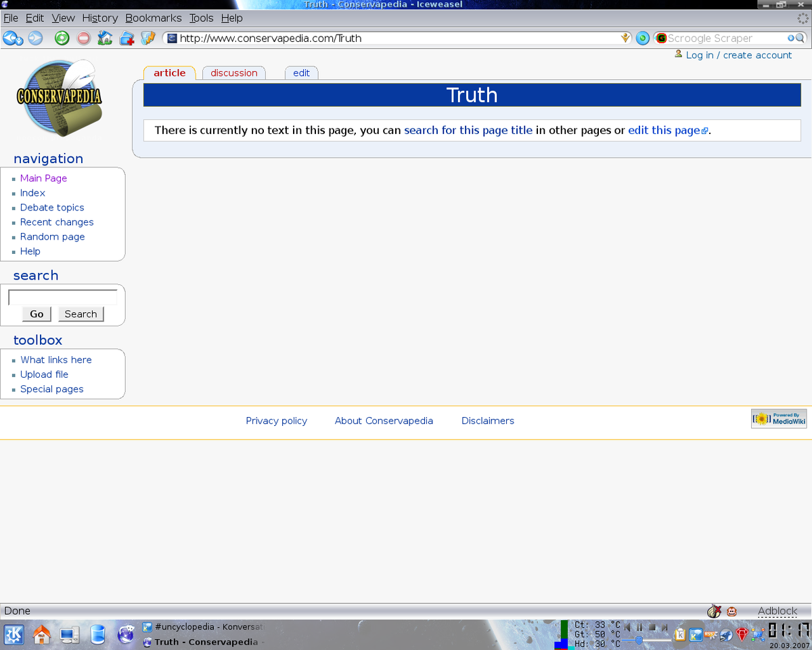Click the Powered by MediaWiki badge
Viewport: 812px width, 650px height.
779,419
